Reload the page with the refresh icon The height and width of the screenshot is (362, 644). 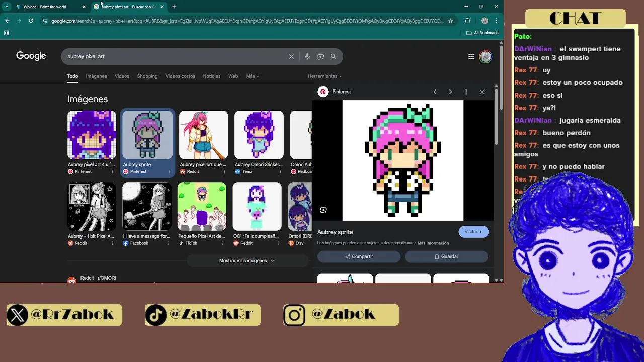coord(31,21)
